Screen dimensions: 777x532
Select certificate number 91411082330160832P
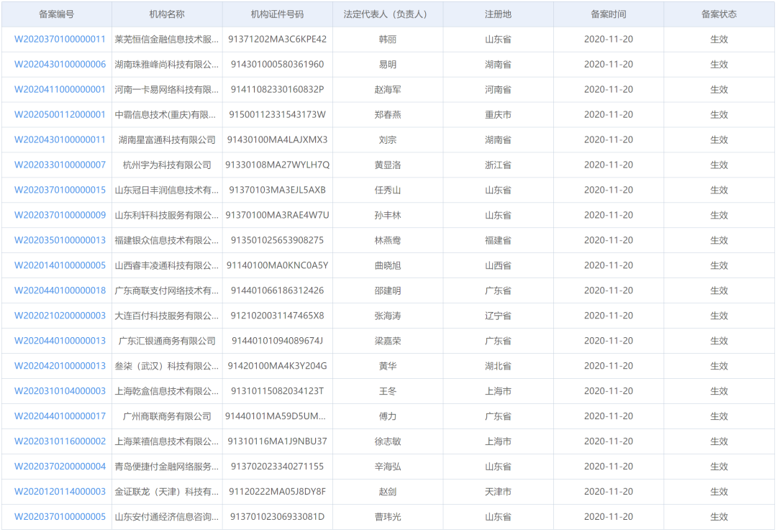pos(278,90)
